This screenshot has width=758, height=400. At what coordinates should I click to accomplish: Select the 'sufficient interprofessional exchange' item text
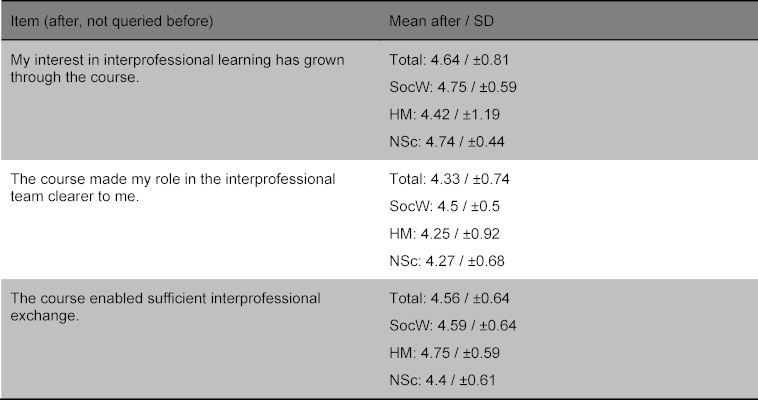click(165, 307)
